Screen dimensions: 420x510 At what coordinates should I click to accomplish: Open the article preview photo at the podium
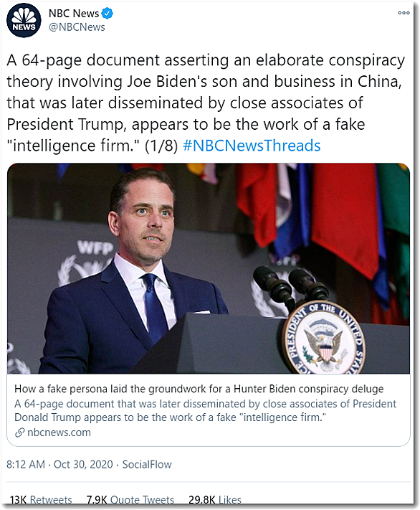click(209, 268)
